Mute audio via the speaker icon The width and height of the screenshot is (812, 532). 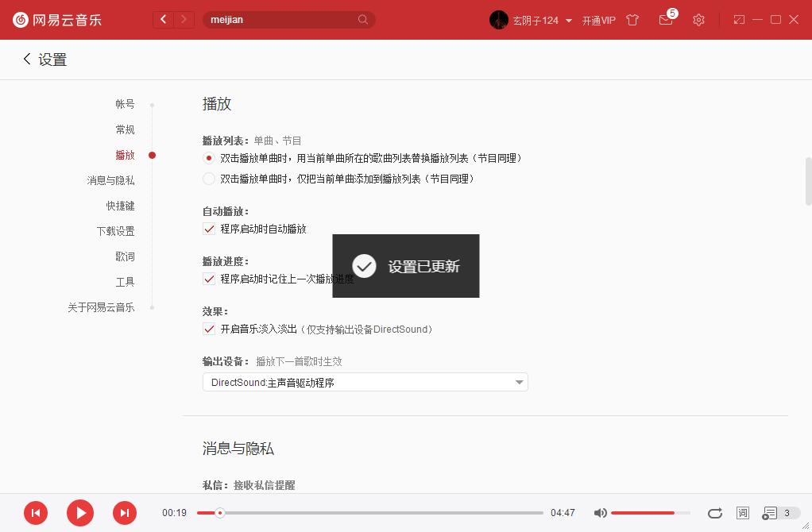[x=601, y=513]
